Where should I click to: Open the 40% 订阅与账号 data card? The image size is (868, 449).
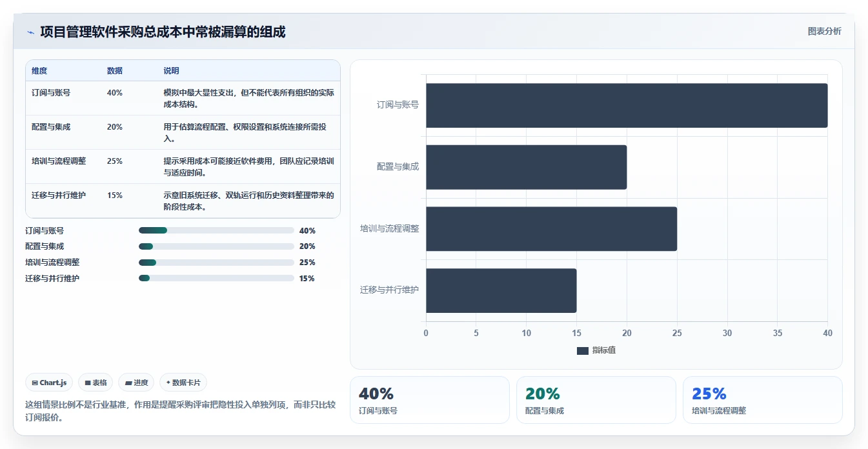(430, 400)
